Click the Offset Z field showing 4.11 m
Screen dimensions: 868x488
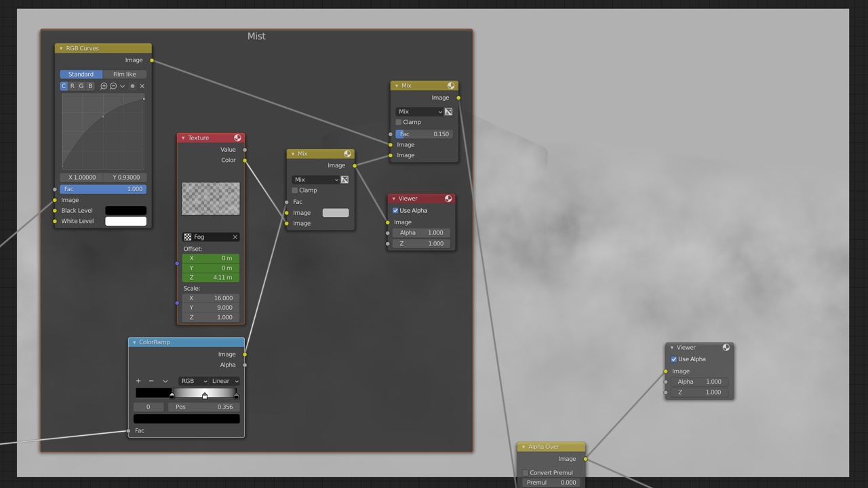[210, 278]
